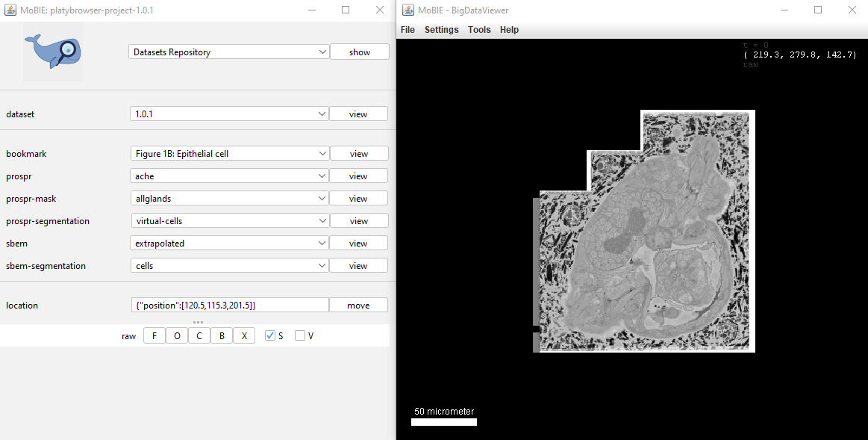The image size is (868, 440).
Task: Click view button for prospr-mask allglands
Action: (x=359, y=199)
